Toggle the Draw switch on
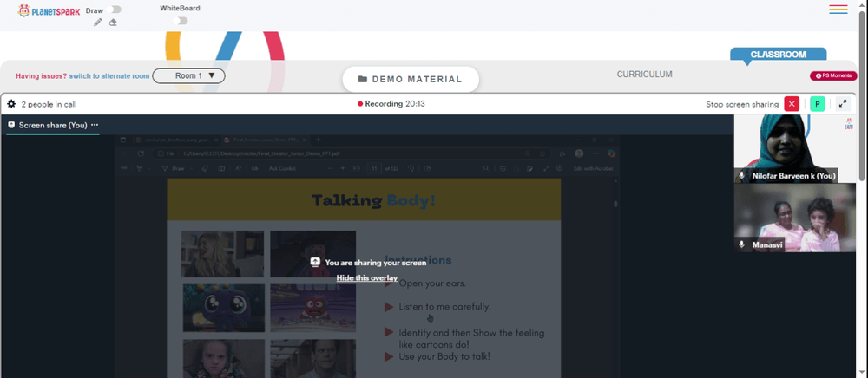This screenshot has height=378, width=868. coord(115,10)
